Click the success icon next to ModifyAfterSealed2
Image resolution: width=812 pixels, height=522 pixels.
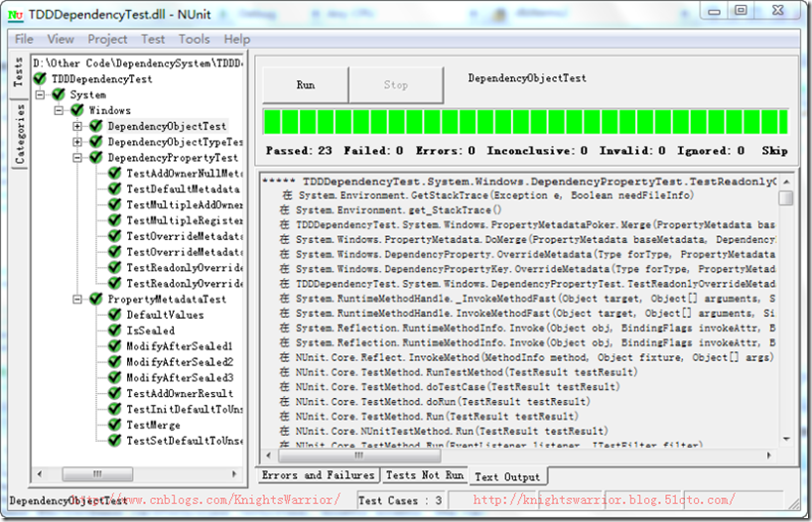click(115, 362)
